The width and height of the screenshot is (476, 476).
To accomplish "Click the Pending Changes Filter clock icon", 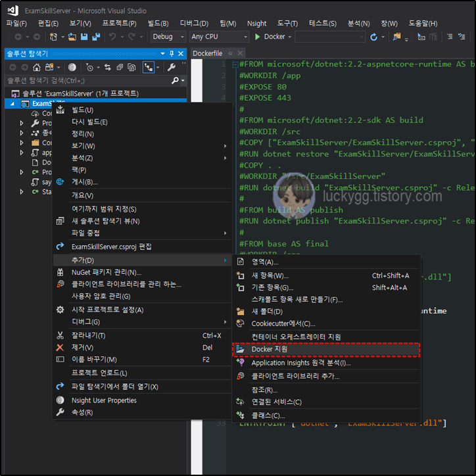I will 89,67.
